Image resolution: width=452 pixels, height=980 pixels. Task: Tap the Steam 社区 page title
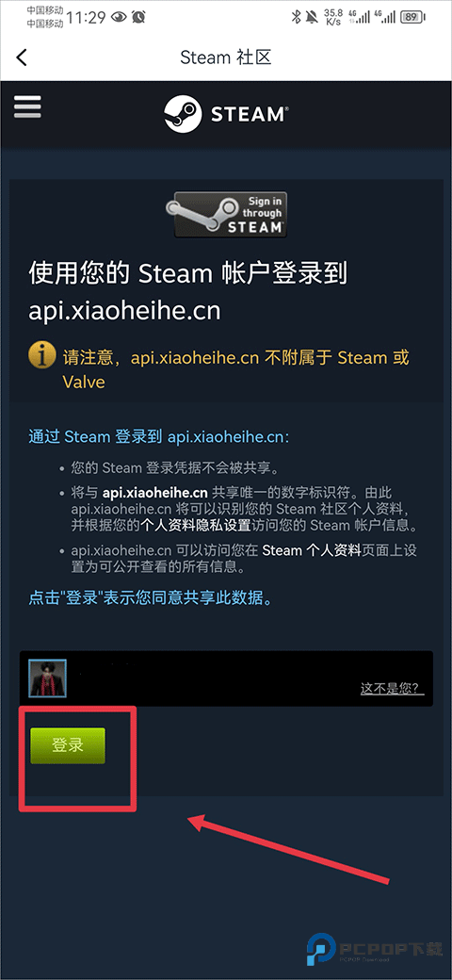pos(226,57)
